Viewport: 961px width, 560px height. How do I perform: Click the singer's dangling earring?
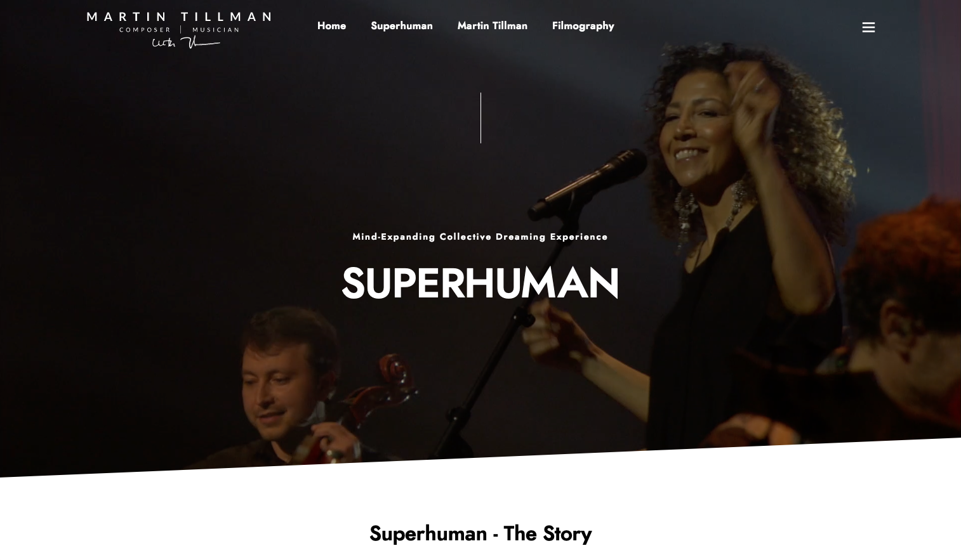tap(686, 216)
